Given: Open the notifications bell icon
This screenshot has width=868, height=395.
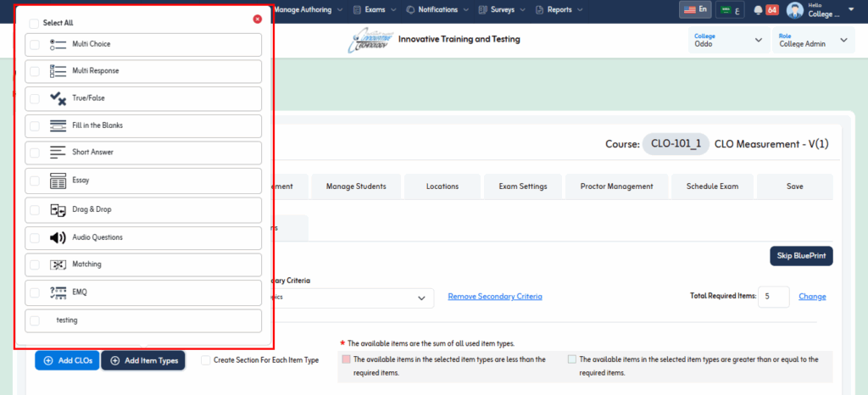Looking at the screenshot, I should [x=758, y=10].
